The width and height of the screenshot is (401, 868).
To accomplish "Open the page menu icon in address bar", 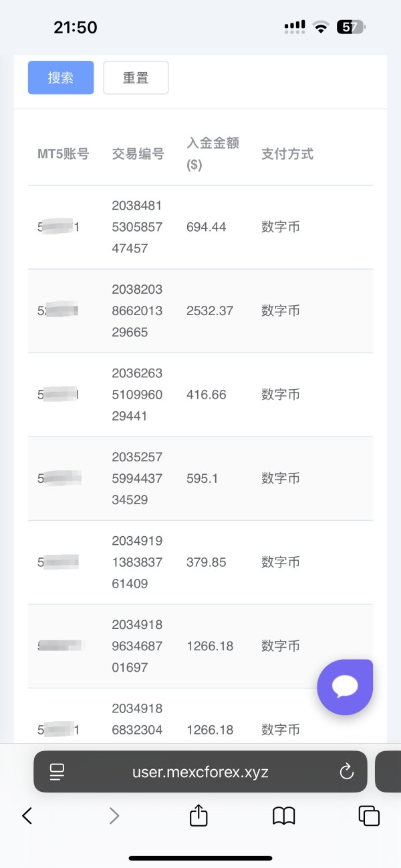I will [x=57, y=772].
